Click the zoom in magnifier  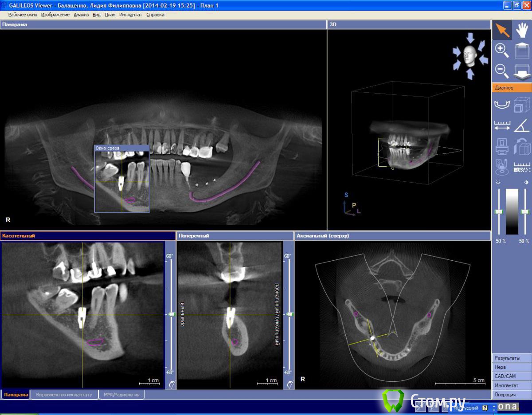click(502, 50)
